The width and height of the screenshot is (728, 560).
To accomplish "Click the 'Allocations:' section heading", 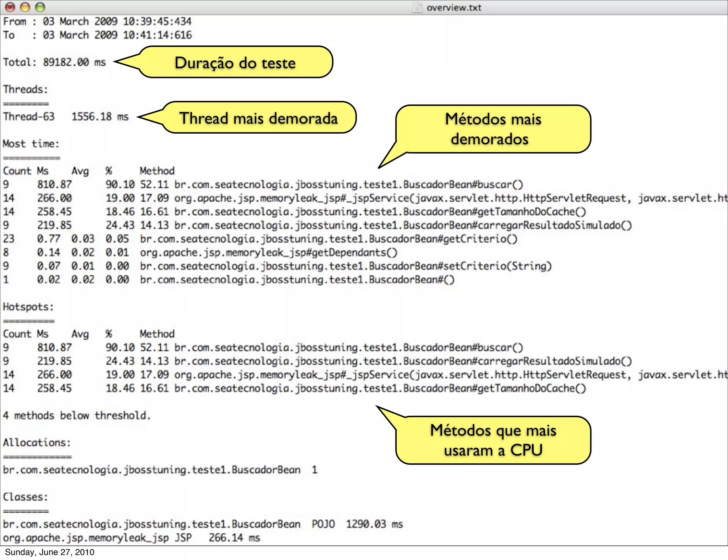I will click(37, 443).
